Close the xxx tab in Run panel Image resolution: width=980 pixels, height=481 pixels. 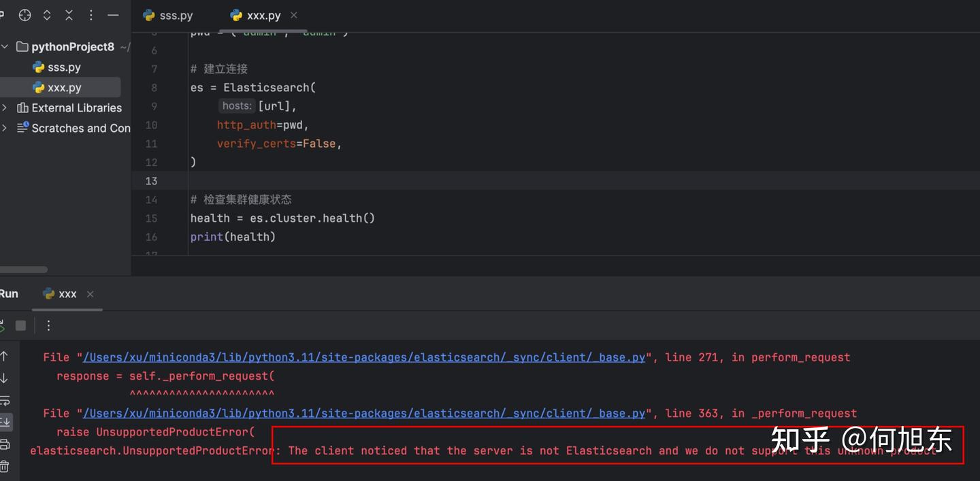[90, 294]
